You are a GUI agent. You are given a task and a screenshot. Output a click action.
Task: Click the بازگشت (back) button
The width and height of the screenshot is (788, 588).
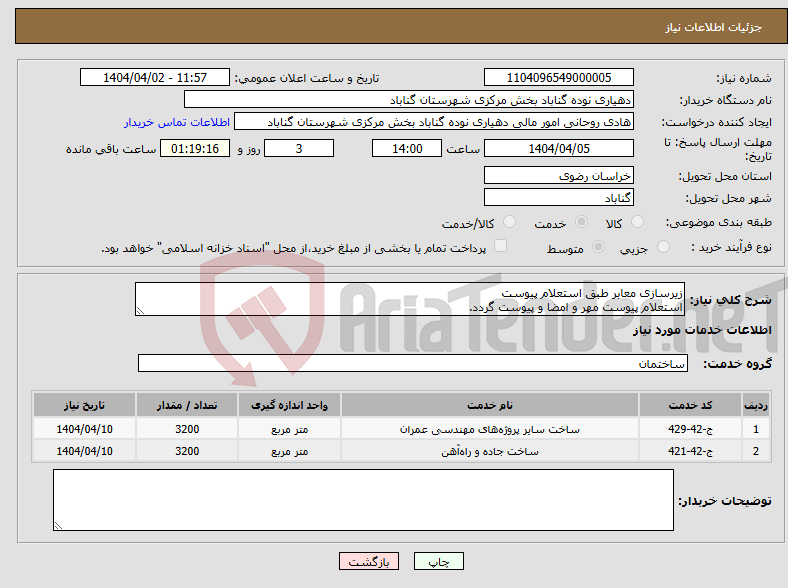coord(369,561)
